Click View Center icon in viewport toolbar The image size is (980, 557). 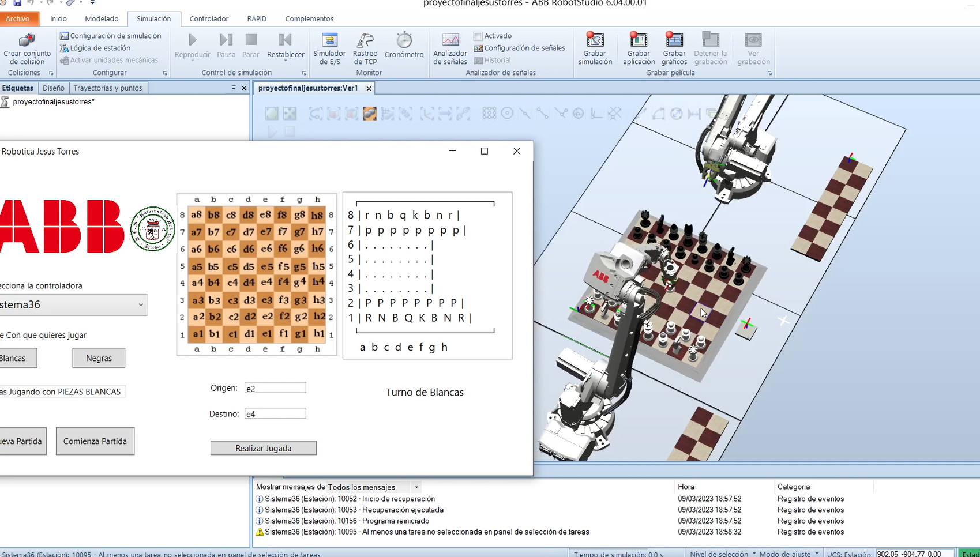290,114
